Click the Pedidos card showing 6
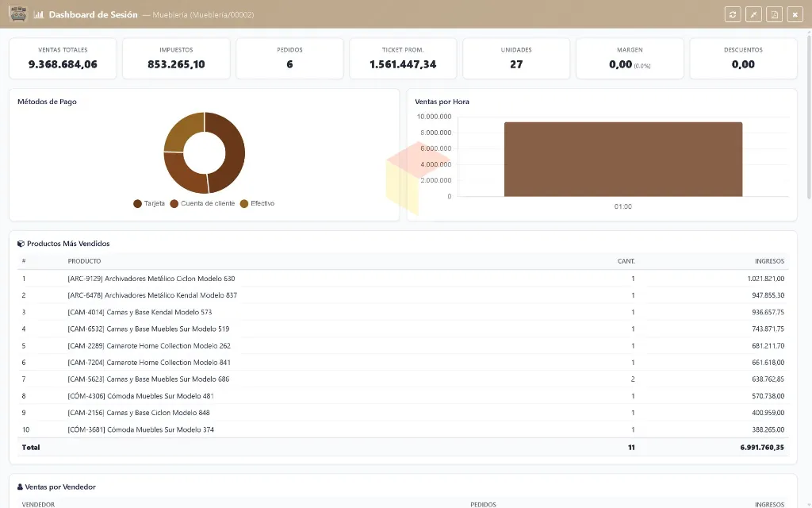Image resolution: width=812 pixels, height=508 pixels. click(x=289, y=59)
